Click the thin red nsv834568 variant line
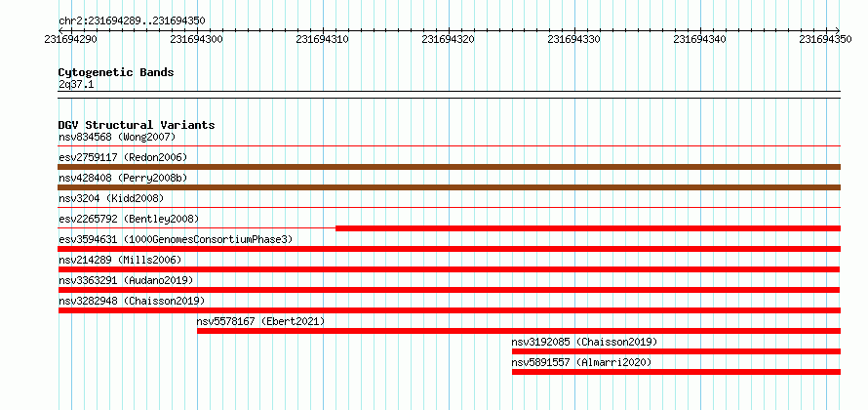Viewport: 868px width, 410px height. (x=449, y=146)
